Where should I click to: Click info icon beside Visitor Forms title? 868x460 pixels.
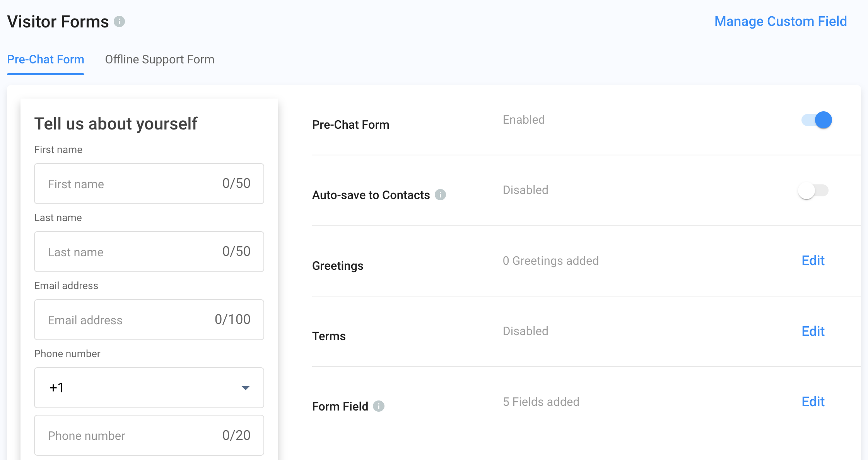pyautogui.click(x=119, y=21)
